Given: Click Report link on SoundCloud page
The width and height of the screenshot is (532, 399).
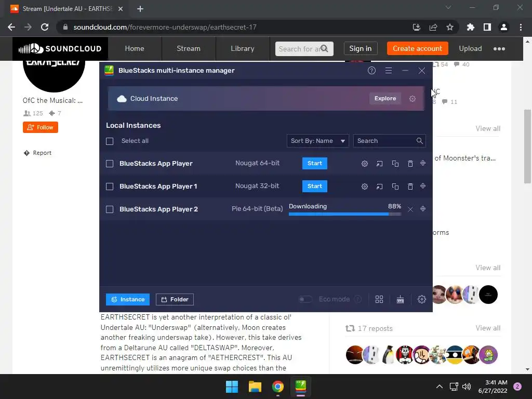Looking at the screenshot, I should [37, 153].
